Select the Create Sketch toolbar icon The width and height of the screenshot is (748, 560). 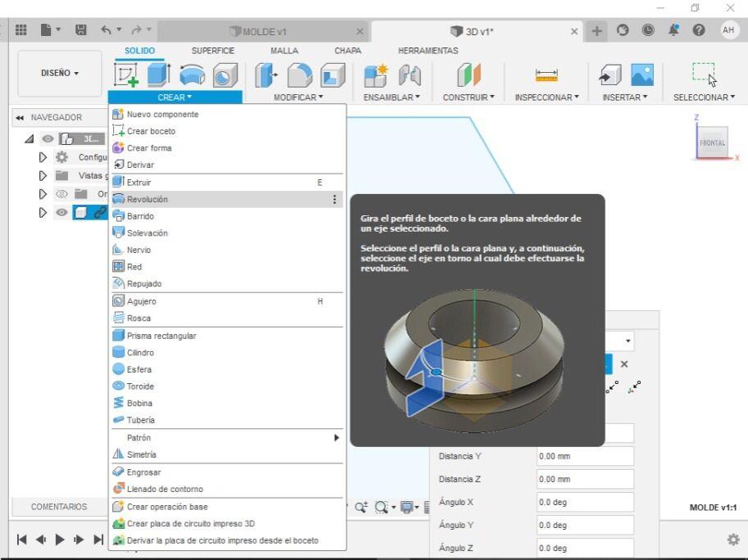pos(126,75)
